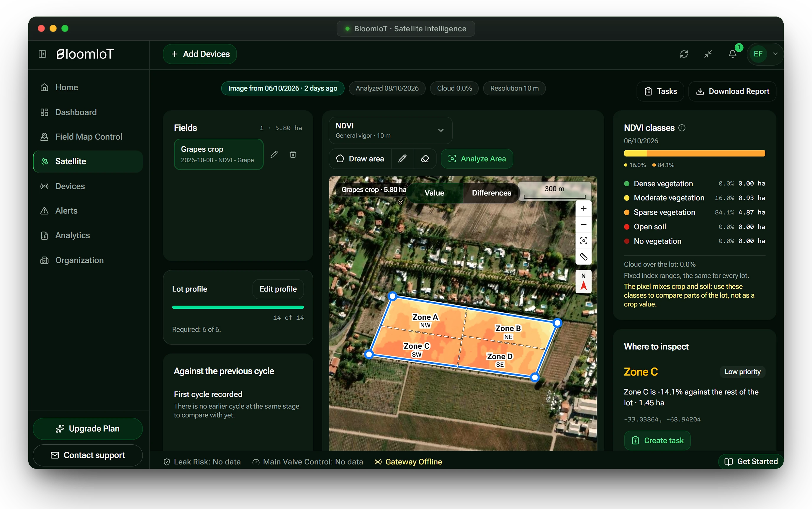Click the yellow Moderate vegetation swatch
Screen dimensions: 812x509
click(x=627, y=198)
